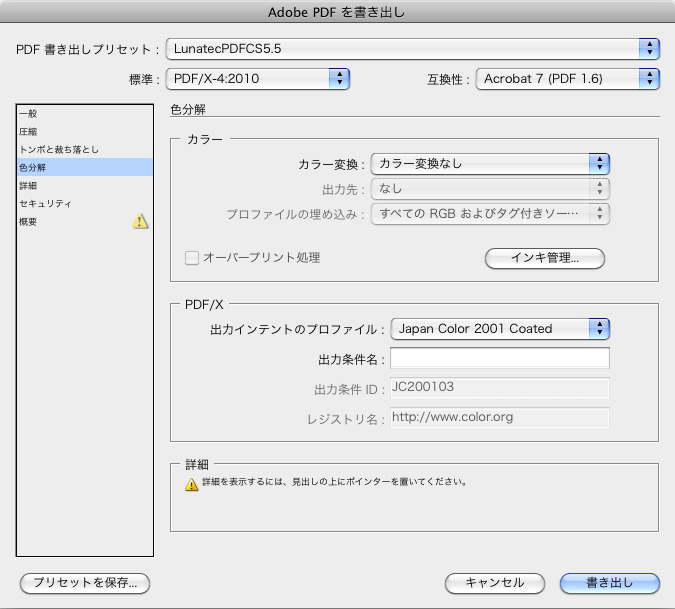Select セキュリティ in the sidebar list
Image resolution: width=675 pixels, height=609 pixels.
coord(85,204)
